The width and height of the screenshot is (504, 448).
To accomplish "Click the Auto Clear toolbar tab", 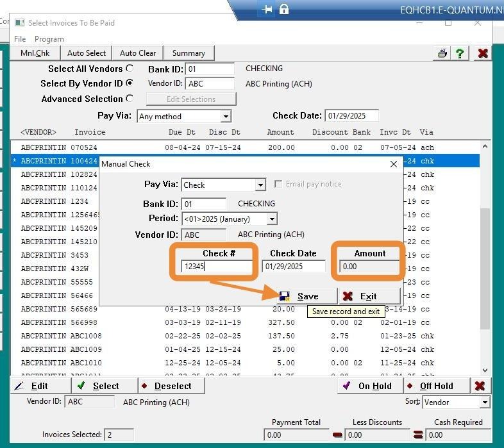I will click(138, 53).
